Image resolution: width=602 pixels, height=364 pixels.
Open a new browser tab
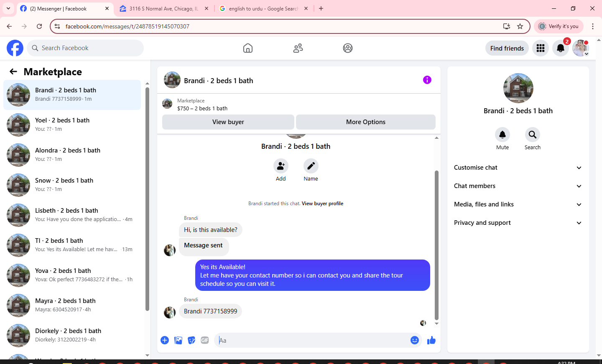(321, 8)
